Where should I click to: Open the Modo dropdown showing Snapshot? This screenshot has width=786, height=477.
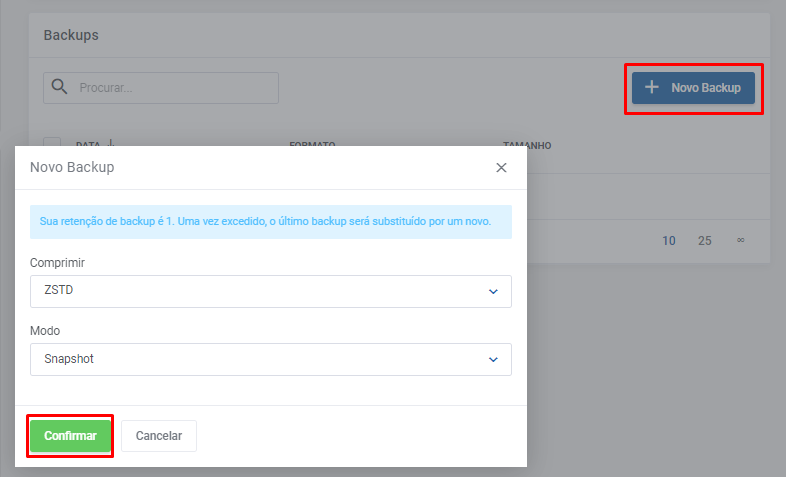[x=270, y=359]
